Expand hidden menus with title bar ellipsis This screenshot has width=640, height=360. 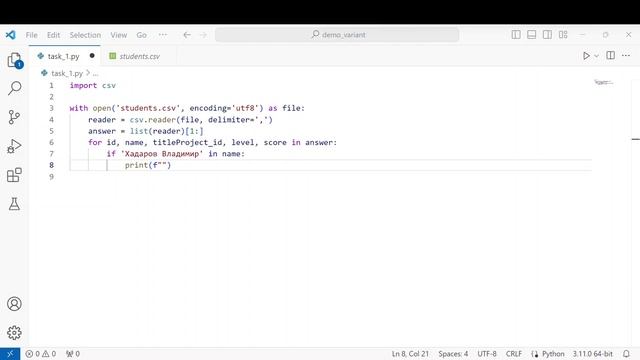[163, 35]
